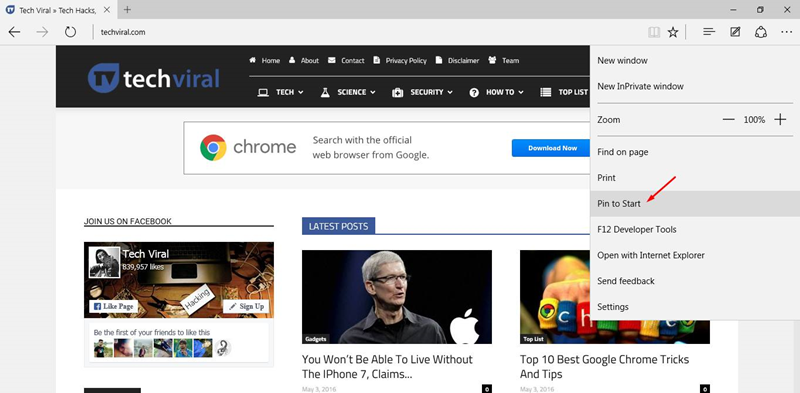This screenshot has width=800, height=393.
Task: Open the Privacy Policy link
Action: tap(406, 60)
